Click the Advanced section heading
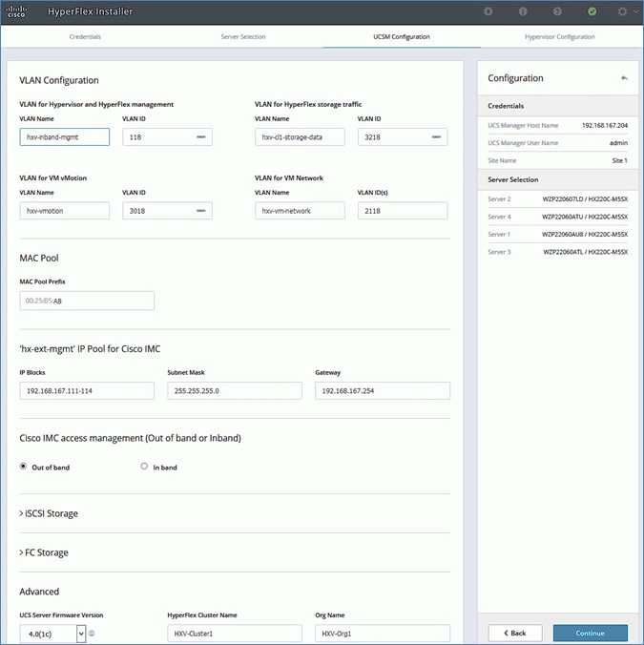Screen dimensions: 644x645 39,592
